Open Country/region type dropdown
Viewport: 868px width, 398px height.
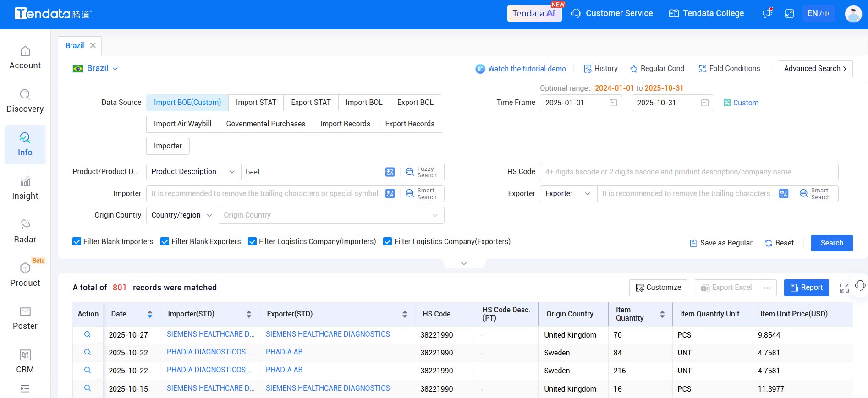pyautogui.click(x=182, y=215)
